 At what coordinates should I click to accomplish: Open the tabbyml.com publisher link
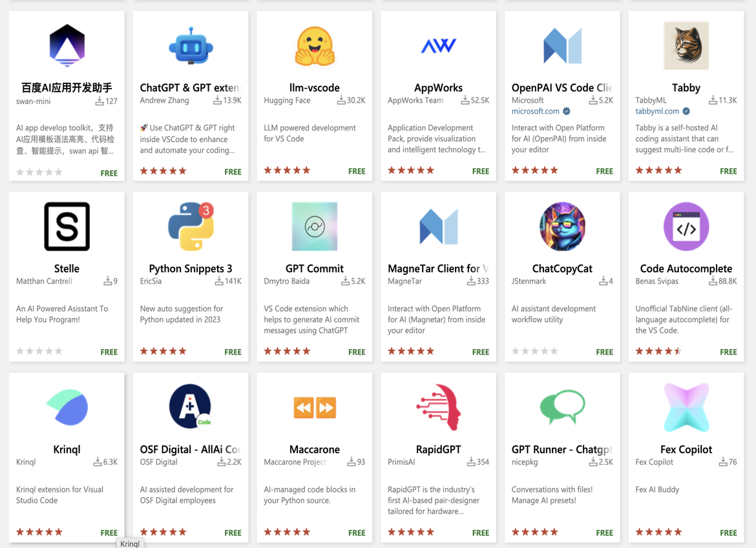656,111
